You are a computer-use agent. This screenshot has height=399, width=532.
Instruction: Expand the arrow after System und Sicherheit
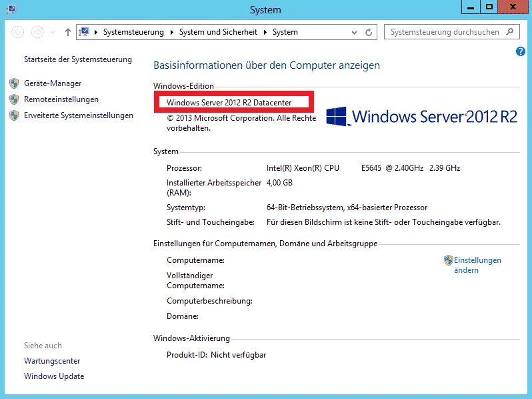265,32
